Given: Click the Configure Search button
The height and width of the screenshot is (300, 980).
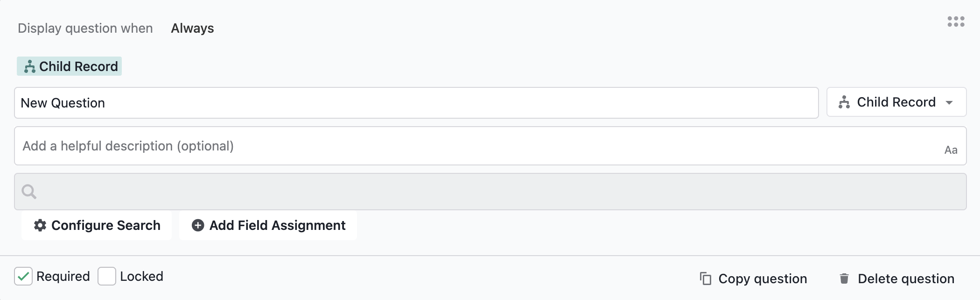Looking at the screenshot, I should tap(97, 225).
